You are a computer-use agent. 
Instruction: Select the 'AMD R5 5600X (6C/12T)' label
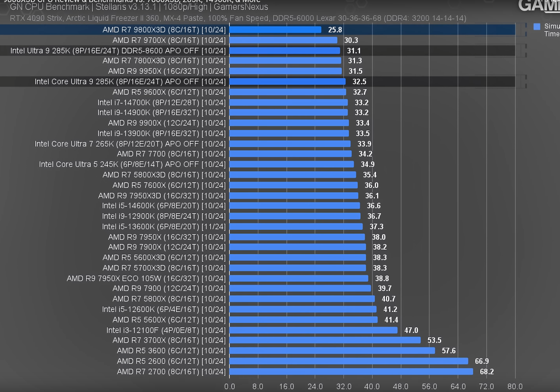pos(169,320)
